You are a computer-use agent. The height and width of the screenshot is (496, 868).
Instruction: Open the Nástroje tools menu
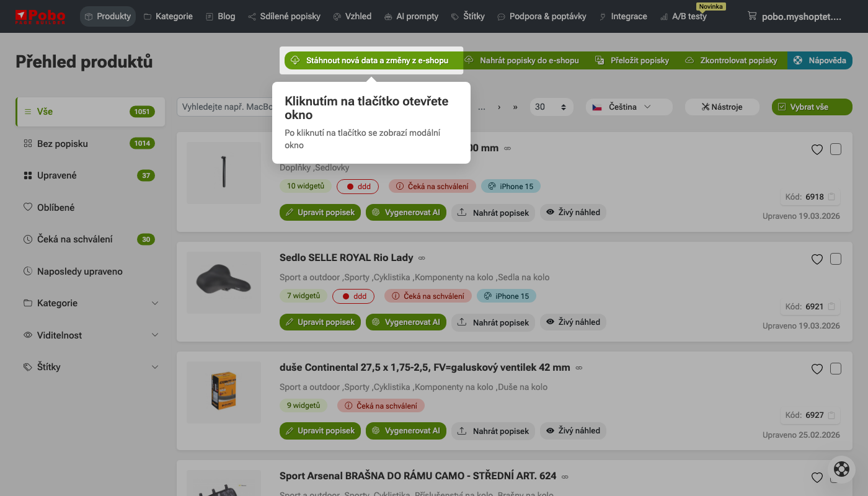coord(722,107)
